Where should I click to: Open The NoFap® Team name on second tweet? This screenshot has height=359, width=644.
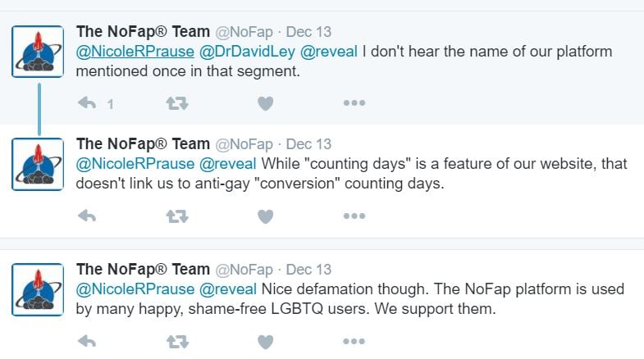click(x=143, y=144)
